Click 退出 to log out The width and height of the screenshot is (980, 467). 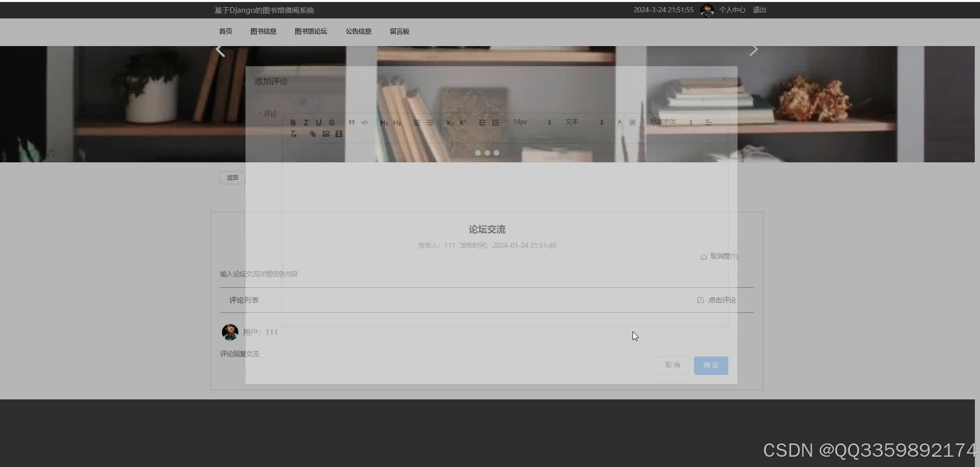click(759, 10)
